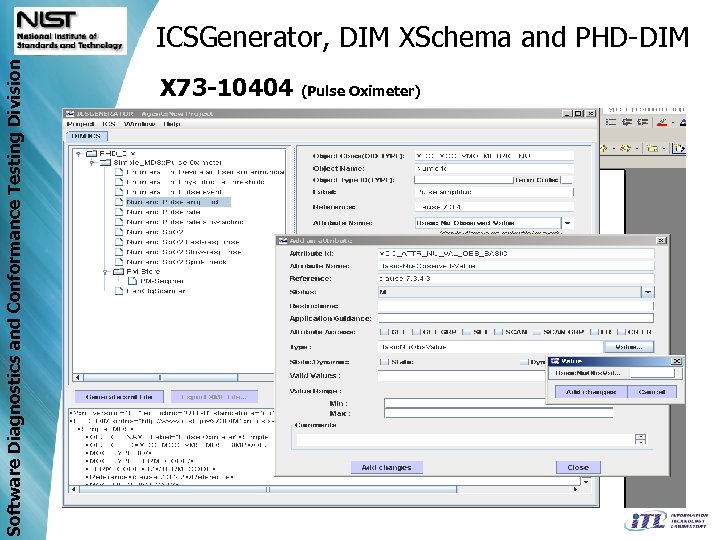Viewport: 720px width, 540px height.
Task: Click the Generate xml file button
Action: [119, 397]
